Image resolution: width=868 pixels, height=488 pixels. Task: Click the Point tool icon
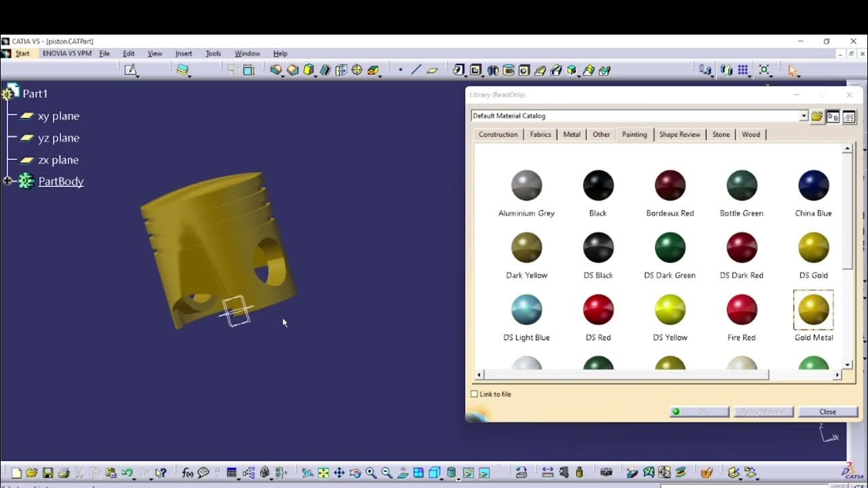coord(400,70)
